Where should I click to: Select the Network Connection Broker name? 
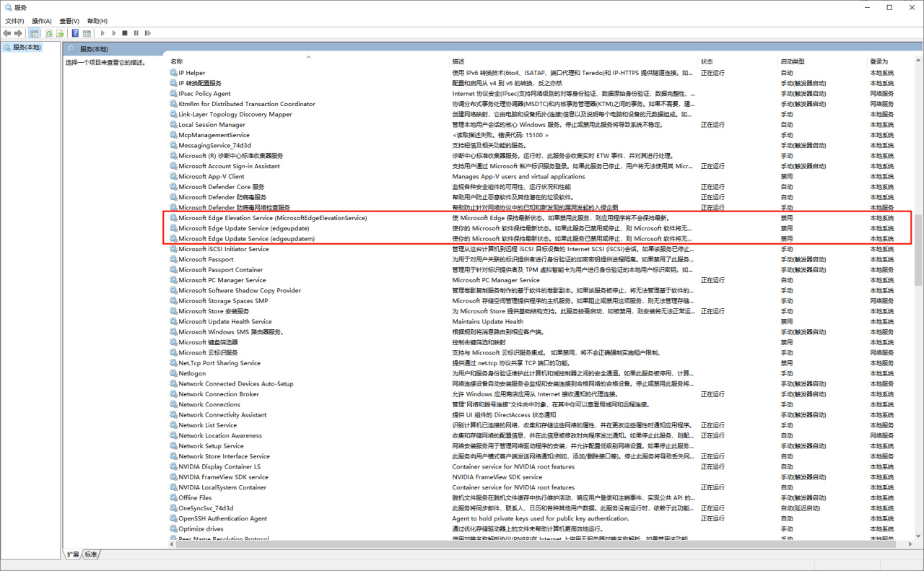(219, 394)
